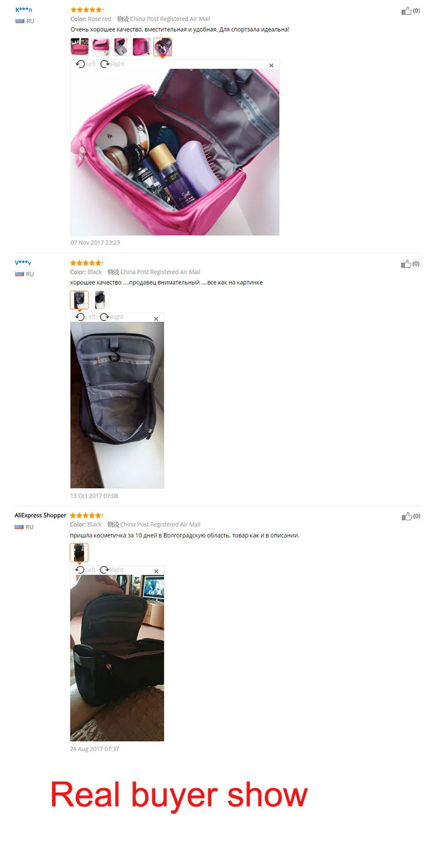Close V***v's enlarged photo viewer
Screen dimensions: 434x868
156,319
